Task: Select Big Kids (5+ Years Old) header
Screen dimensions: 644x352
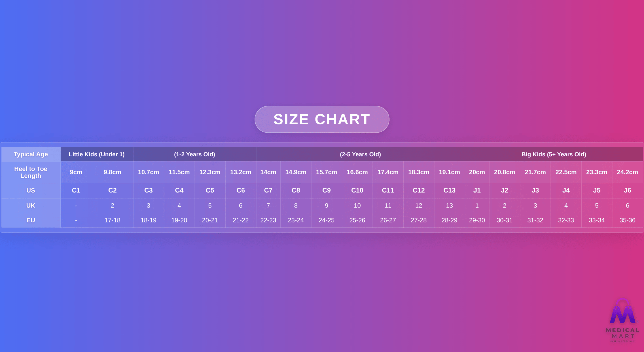Action: 553,154
